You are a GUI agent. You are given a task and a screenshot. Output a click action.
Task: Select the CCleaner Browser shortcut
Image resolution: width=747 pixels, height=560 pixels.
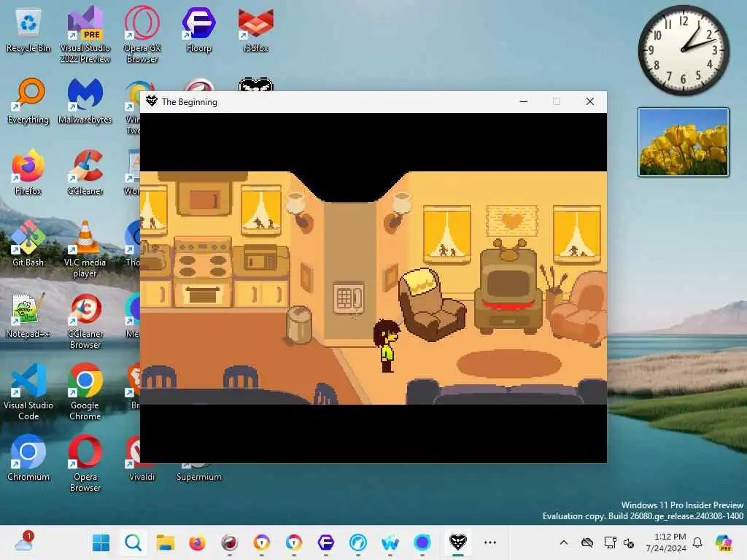pyautogui.click(x=85, y=321)
